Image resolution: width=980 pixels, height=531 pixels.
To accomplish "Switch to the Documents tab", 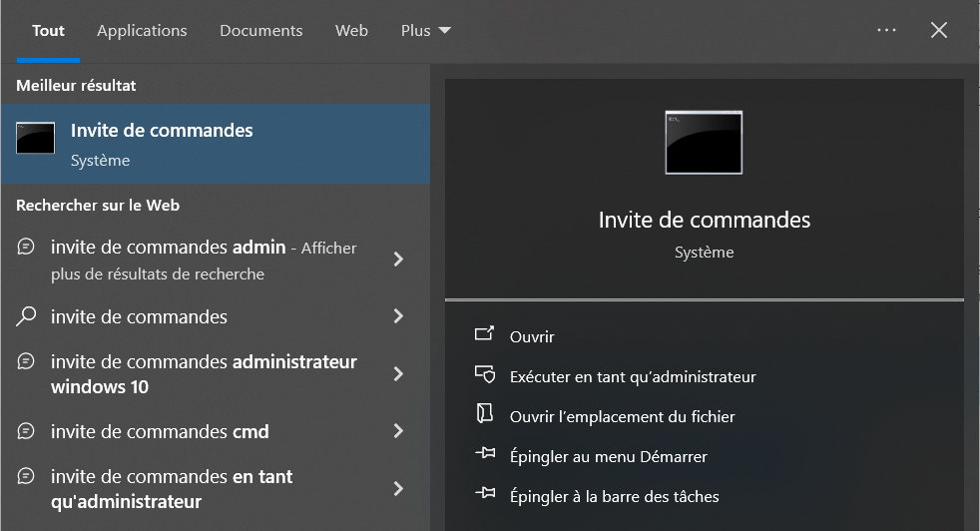I will click(260, 31).
